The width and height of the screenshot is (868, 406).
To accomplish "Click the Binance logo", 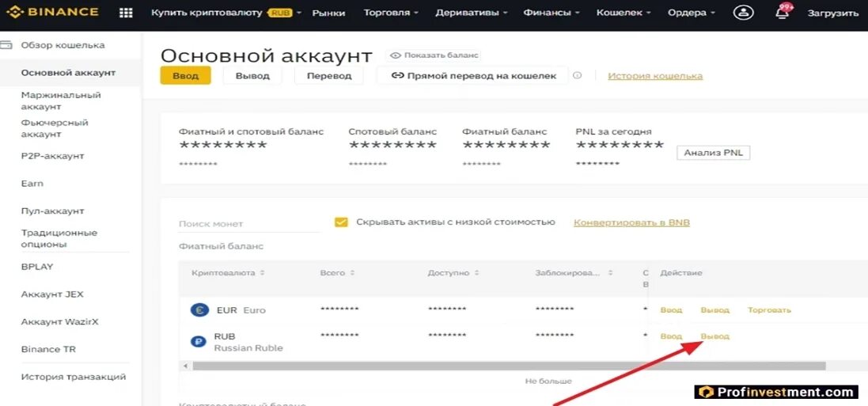I will (x=52, y=12).
